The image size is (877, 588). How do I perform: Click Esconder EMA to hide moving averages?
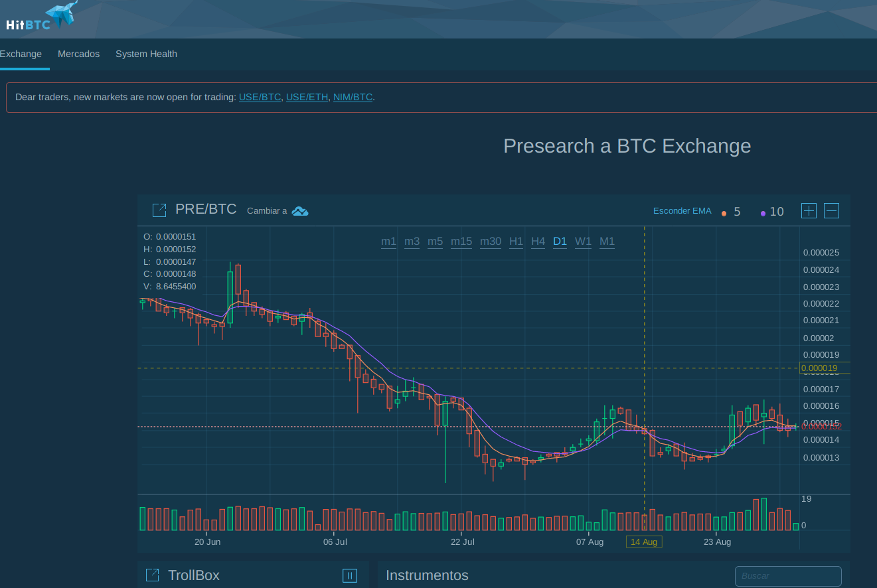coord(682,211)
